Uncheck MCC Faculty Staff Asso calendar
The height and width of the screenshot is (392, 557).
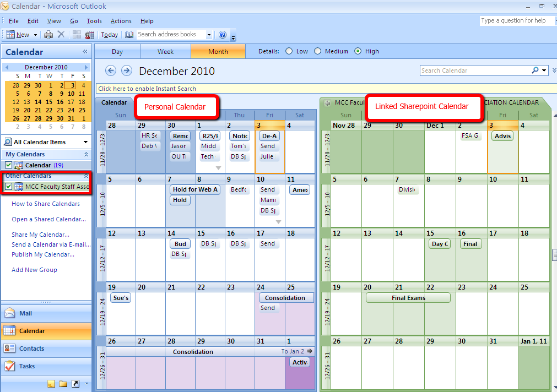8,187
